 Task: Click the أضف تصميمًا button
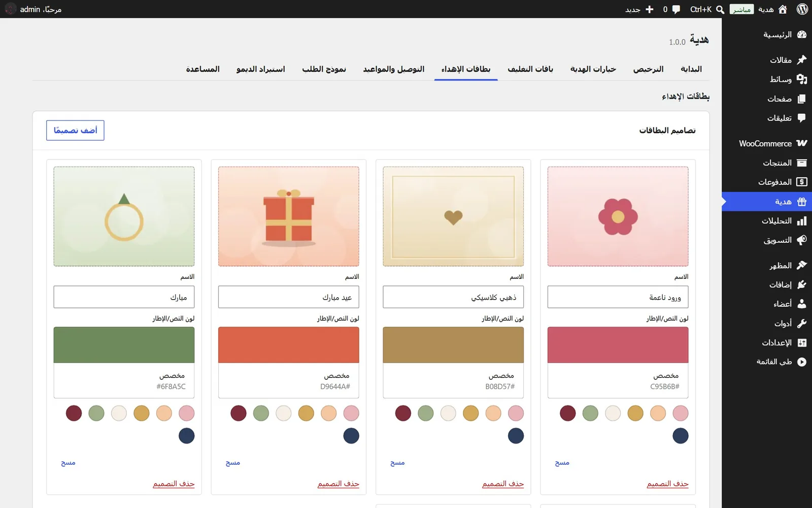coord(75,131)
